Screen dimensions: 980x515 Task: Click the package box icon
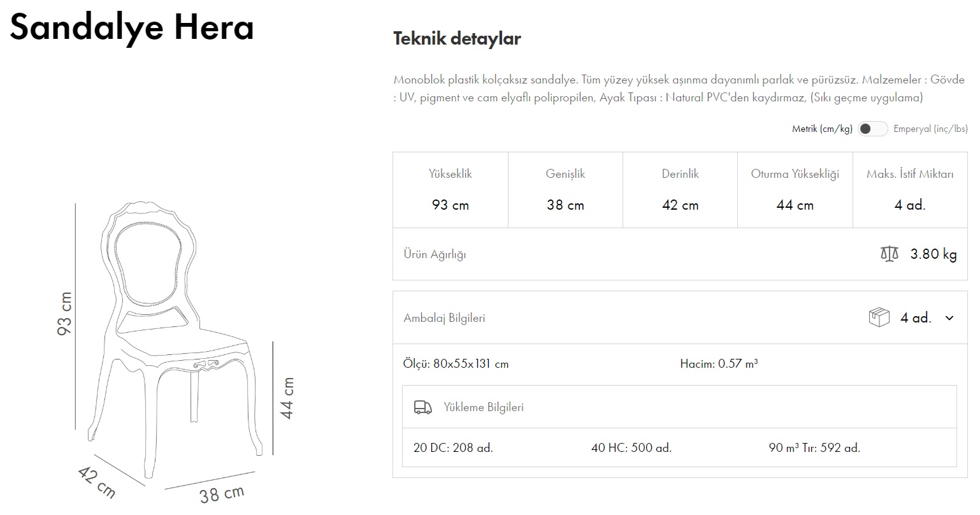(879, 317)
